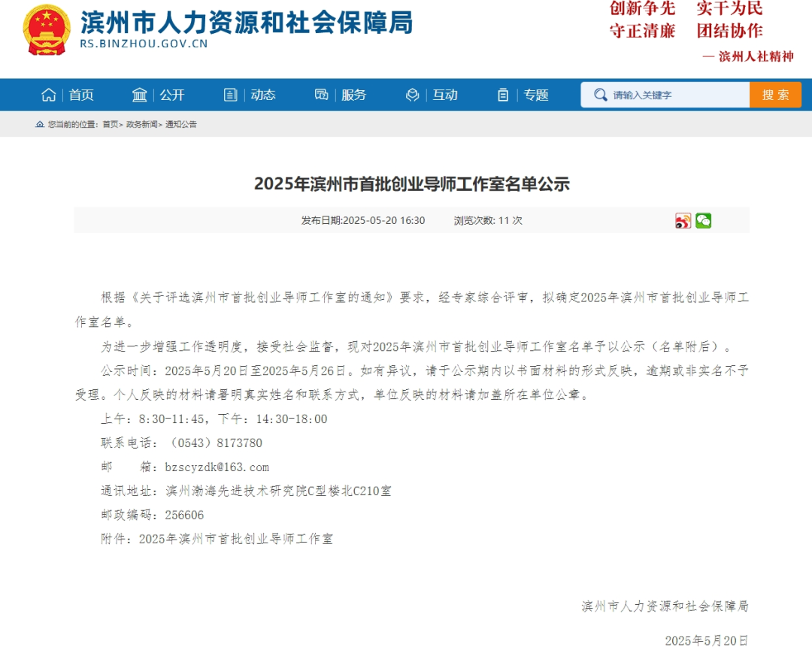Screen dimensions: 812x647
Task: Click the cube icon beside 互动
Action: pos(412,95)
